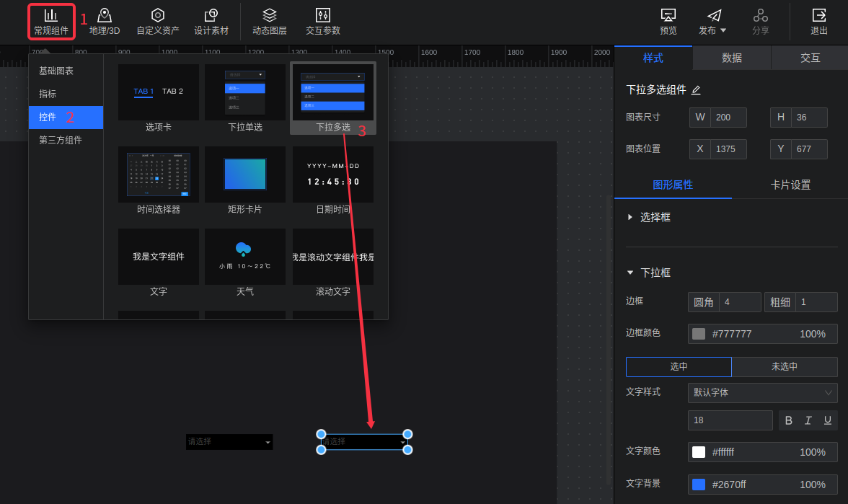Click the 文字背景 blue color swatch
This screenshot has height=504, width=848.
tap(699, 485)
